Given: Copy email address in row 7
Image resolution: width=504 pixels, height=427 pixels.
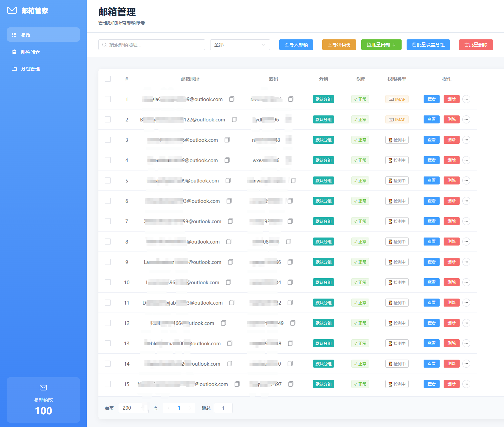Looking at the screenshot, I should 230,221.
